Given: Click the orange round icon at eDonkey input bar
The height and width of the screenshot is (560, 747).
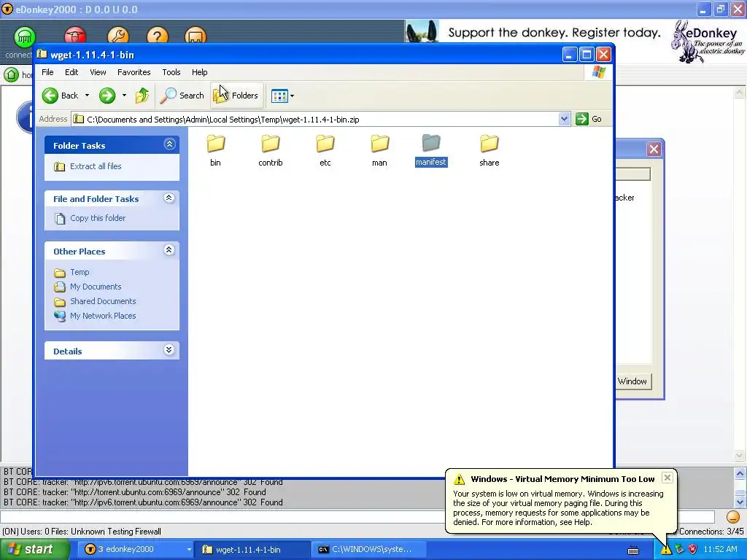Looking at the screenshot, I should click(732, 517).
